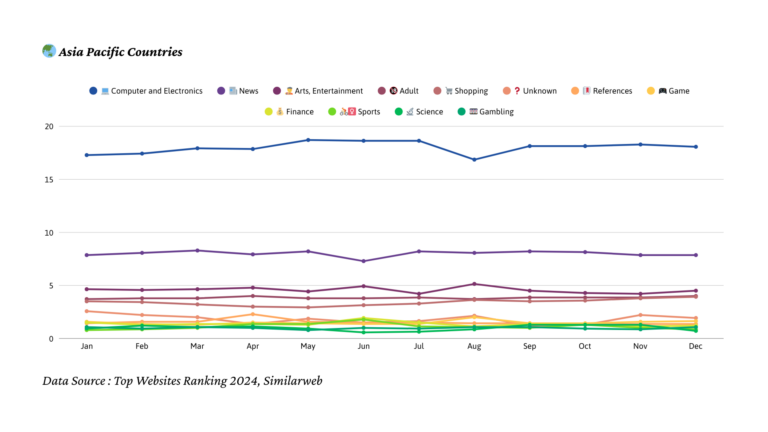
Task: Click the Aug data point on blue line
Action: pyautogui.click(x=474, y=159)
